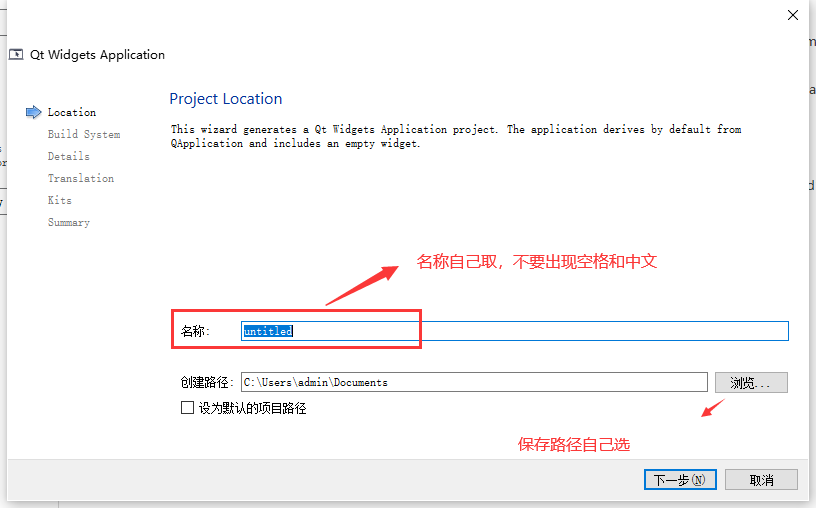Click the 创建路径 path input field

click(474, 382)
